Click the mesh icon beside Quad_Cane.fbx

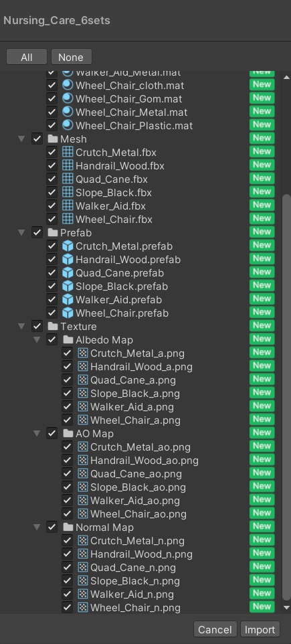click(x=68, y=179)
